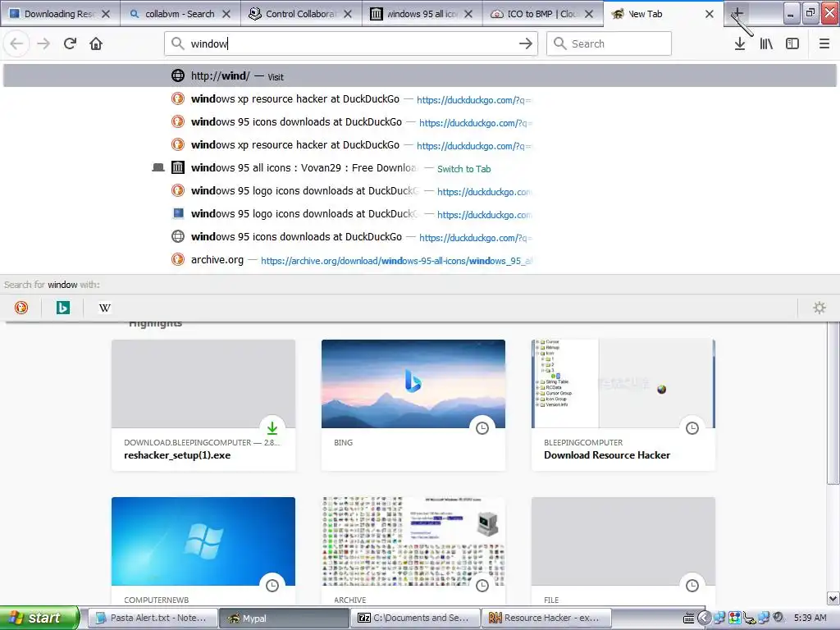This screenshot has height=630, width=840.
Task: Click clock badge on COMPUTERNEWB card
Action: [x=272, y=586]
